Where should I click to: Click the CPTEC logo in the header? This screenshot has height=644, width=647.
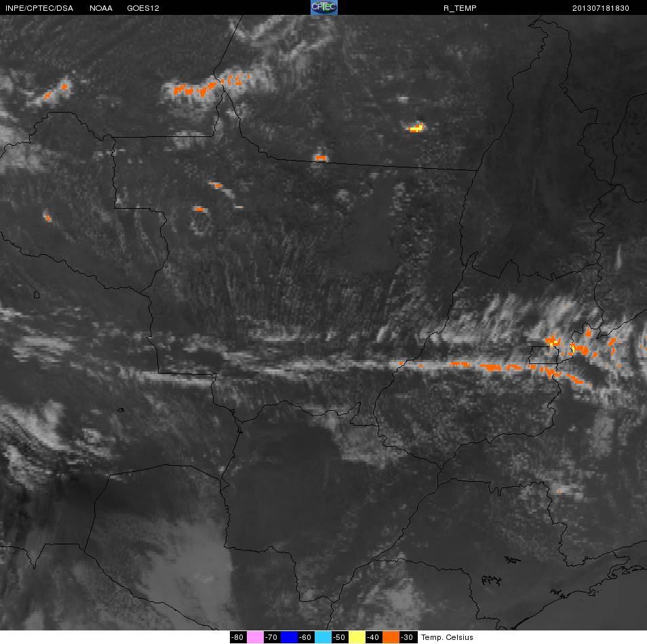pos(324,7)
